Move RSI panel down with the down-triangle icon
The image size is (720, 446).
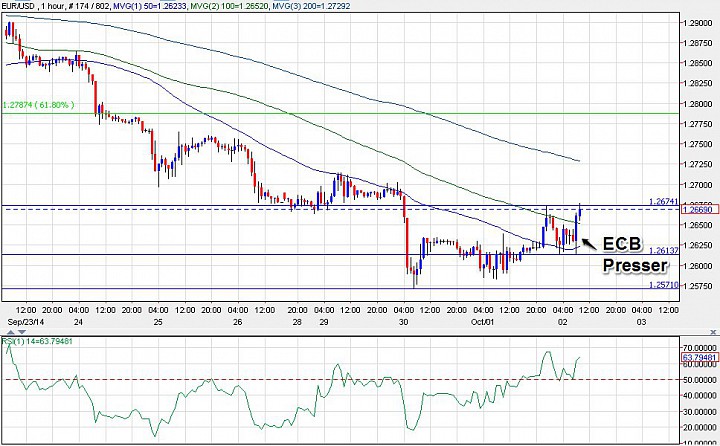point(22,332)
